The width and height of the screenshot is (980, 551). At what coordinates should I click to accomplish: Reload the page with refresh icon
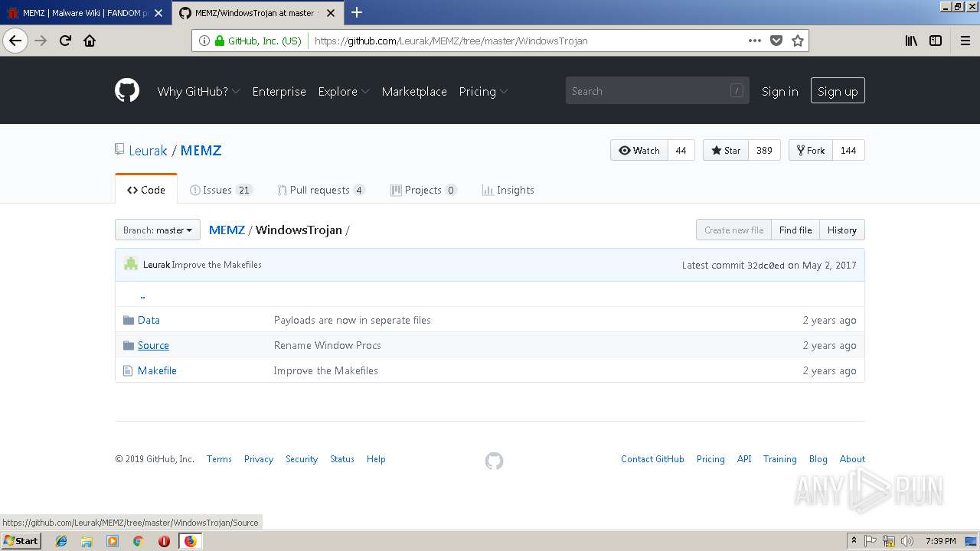click(65, 41)
